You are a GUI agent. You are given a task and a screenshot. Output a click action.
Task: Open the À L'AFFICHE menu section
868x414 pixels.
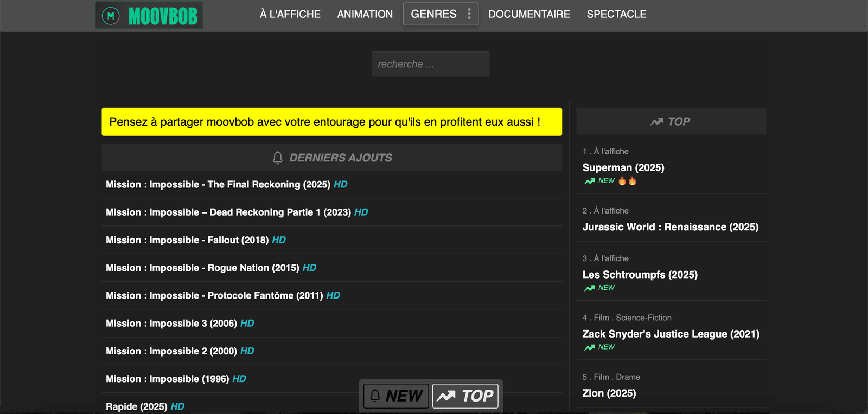(x=290, y=14)
